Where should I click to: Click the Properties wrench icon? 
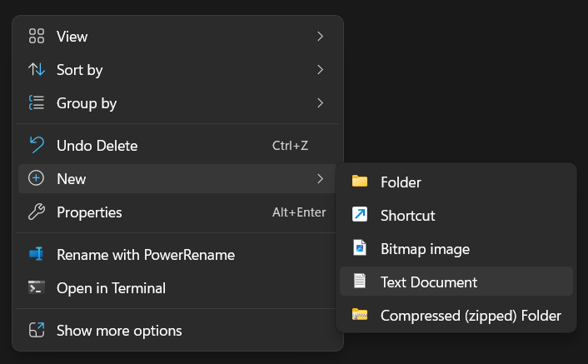[x=36, y=212]
